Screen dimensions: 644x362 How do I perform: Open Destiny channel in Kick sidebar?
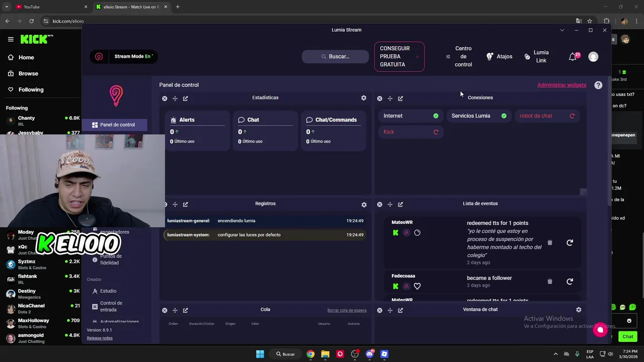pos(42,294)
